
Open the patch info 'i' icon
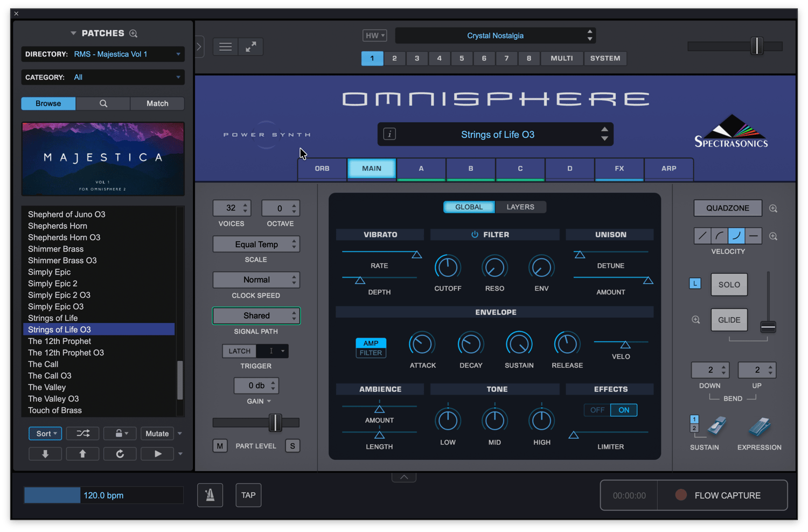(x=389, y=134)
